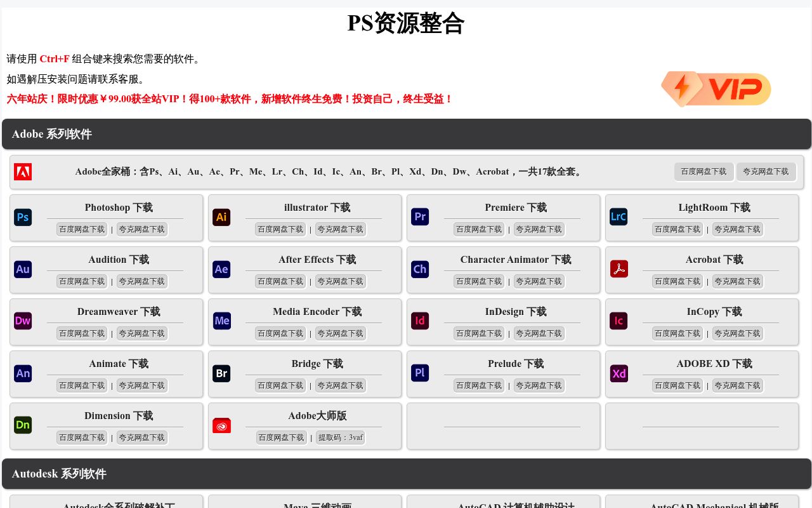Download Character Animator from 夸克网盘
Screen dimensions: 812x508
(539, 281)
